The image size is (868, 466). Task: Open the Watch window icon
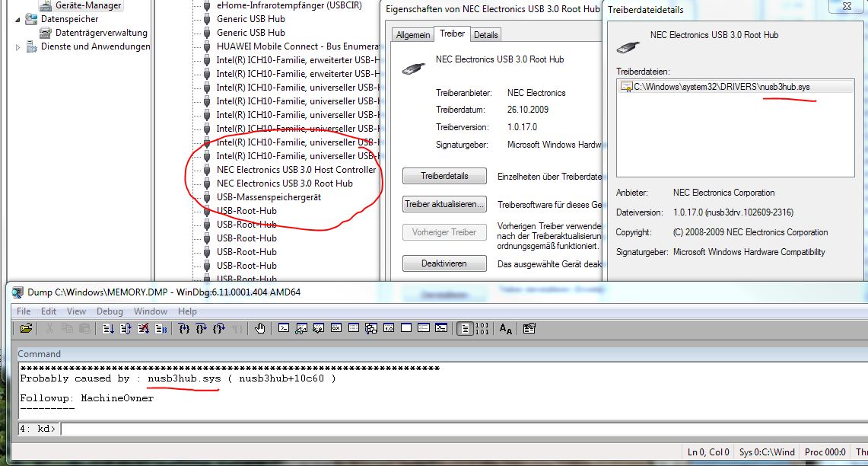coord(301,329)
